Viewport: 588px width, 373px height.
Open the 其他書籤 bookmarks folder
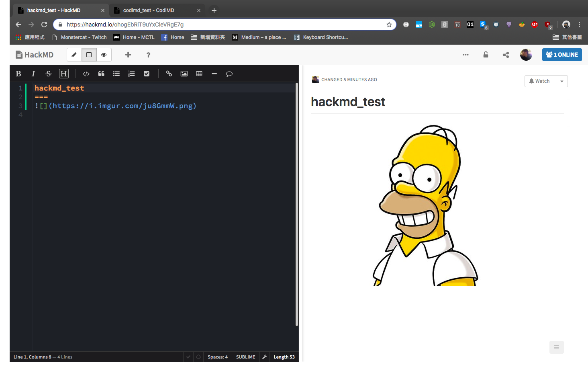click(x=567, y=37)
